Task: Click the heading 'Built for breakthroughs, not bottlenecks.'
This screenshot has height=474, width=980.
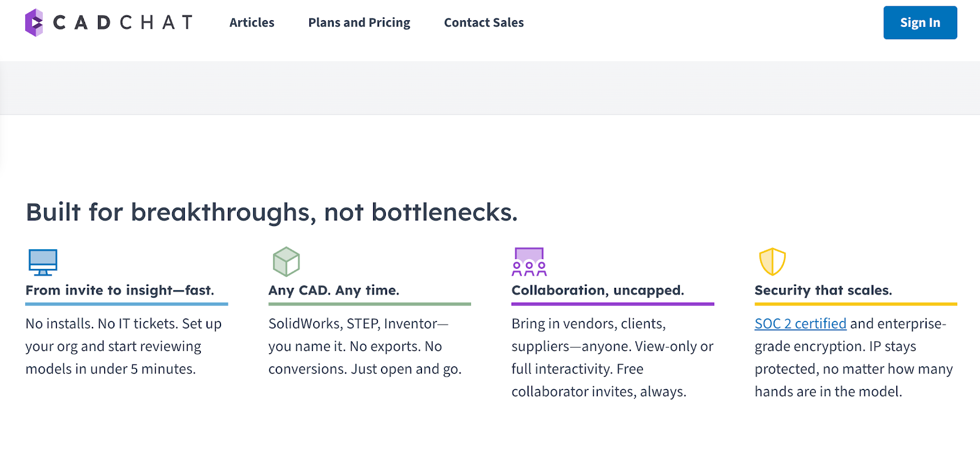Action: pos(271,212)
